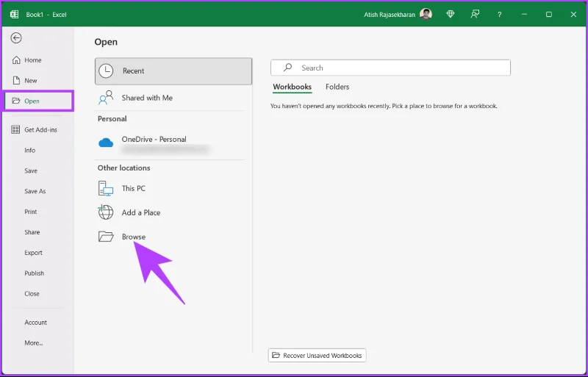Click the diamond premium icon

click(451, 14)
